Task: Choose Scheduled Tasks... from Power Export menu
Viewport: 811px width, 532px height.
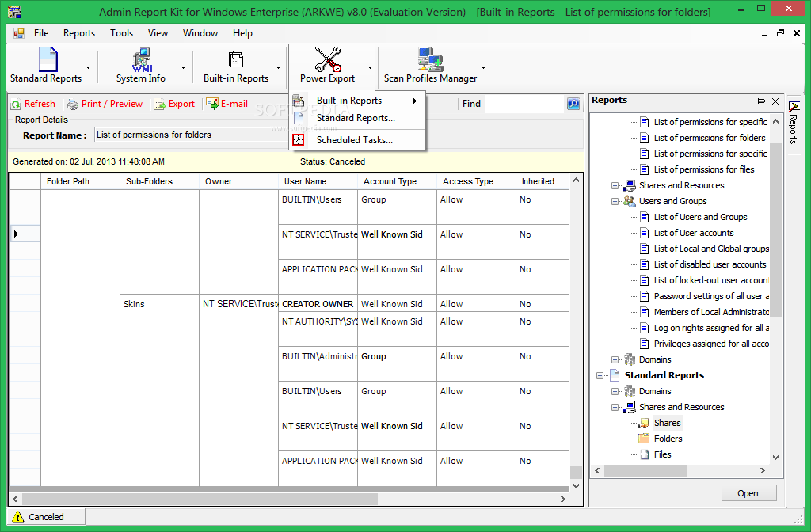Action: (357, 140)
